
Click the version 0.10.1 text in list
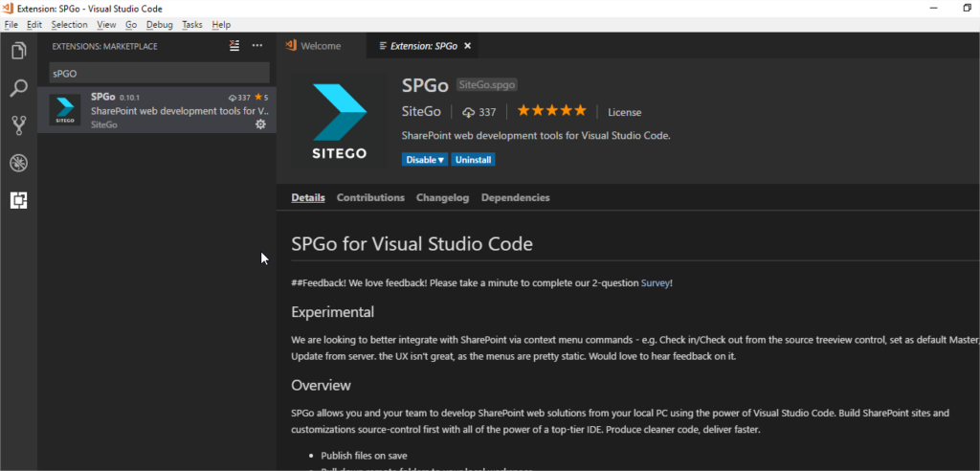click(129, 98)
